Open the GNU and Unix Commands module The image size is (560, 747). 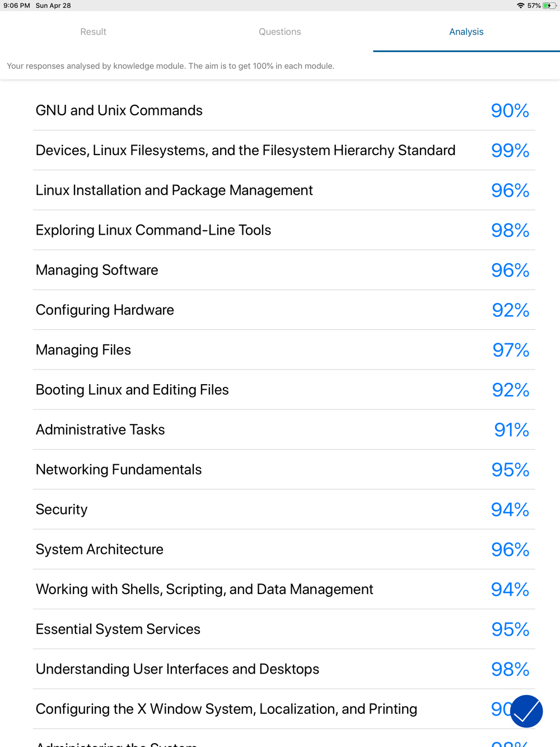[284, 110]
